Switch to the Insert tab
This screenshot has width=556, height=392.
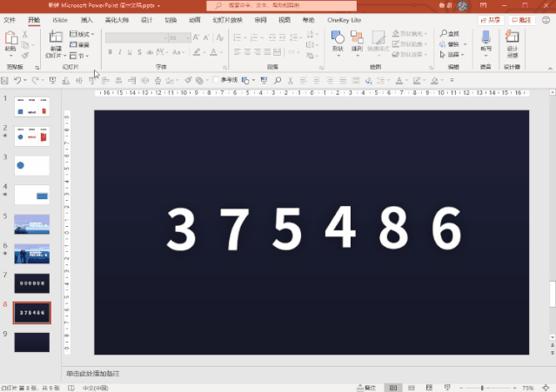click(86, 20)
